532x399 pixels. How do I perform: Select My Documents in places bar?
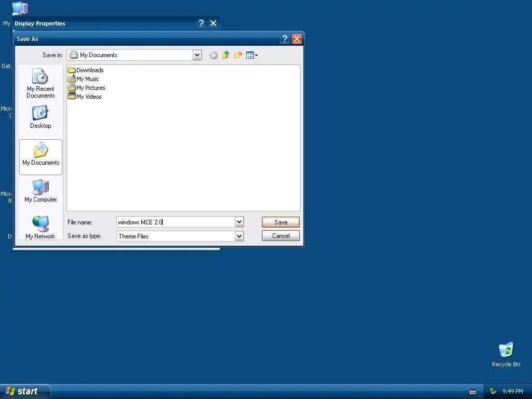point(41,157)
